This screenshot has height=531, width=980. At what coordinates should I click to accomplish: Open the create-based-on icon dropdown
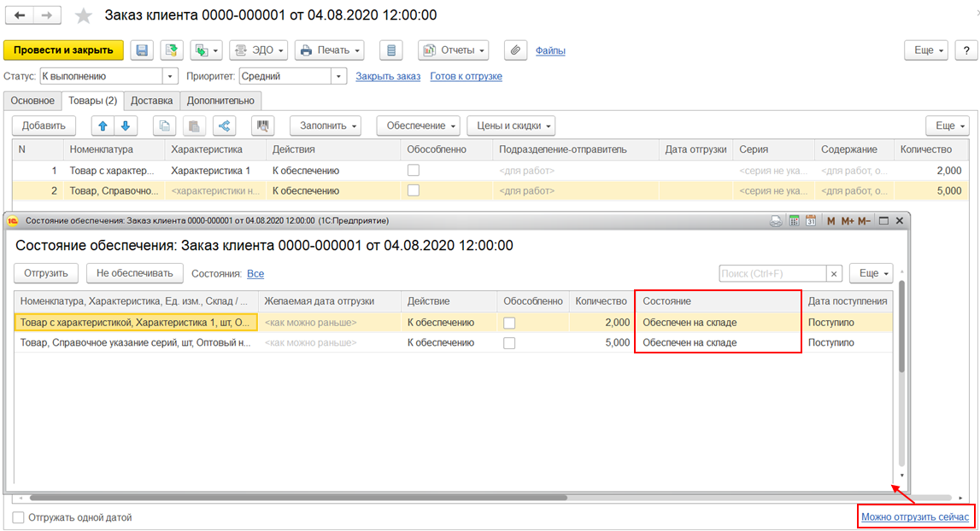[x=207, y=50]
